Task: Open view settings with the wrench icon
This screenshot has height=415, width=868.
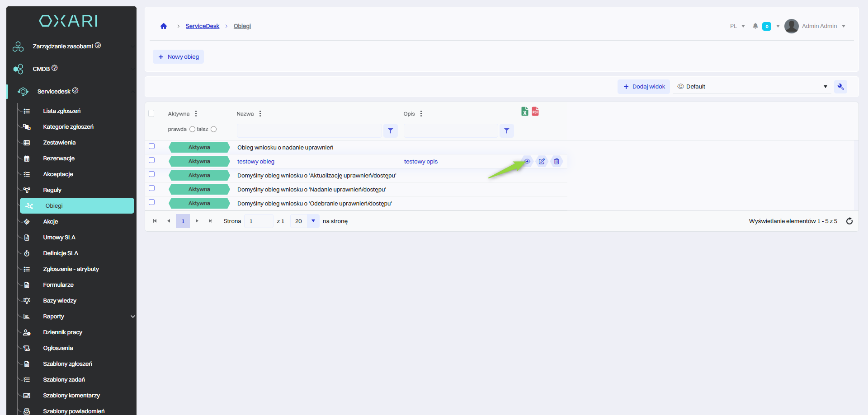Action: [840, 87]
